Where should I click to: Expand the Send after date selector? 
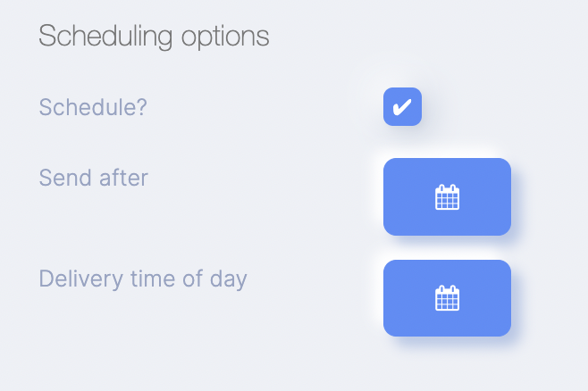(x=447, y=196)
